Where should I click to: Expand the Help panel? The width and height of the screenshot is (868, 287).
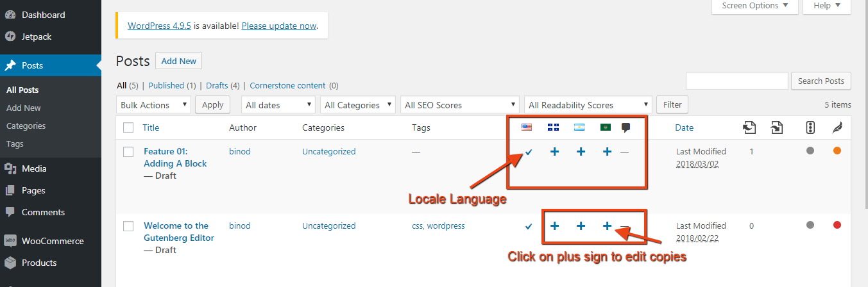point(828,6)
